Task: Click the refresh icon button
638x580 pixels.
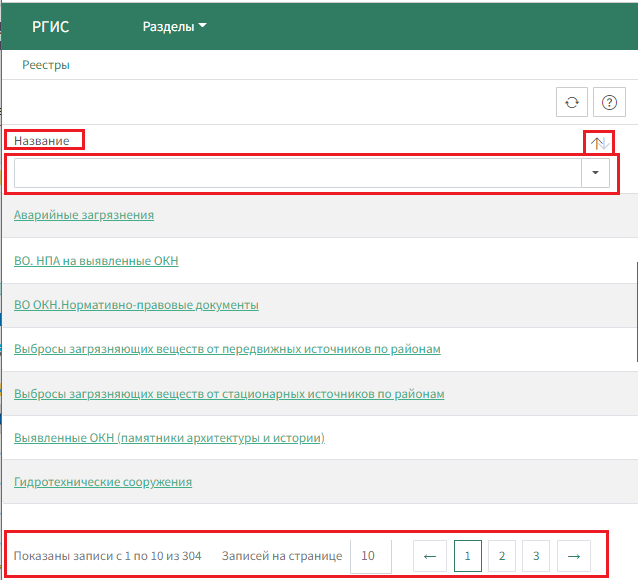Action: pyautogui.click(x=572, y=102)
